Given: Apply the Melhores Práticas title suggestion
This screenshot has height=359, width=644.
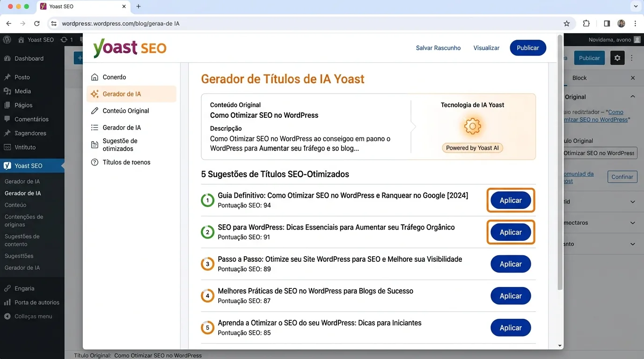Looking at the screenshot, I should [511, 296].
